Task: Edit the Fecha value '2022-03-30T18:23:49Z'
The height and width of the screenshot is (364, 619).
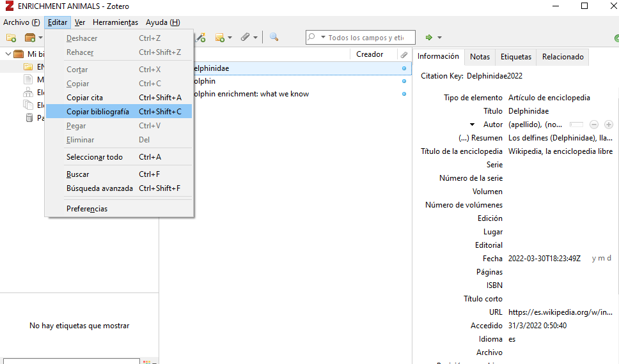Action: tap(544, 259)
